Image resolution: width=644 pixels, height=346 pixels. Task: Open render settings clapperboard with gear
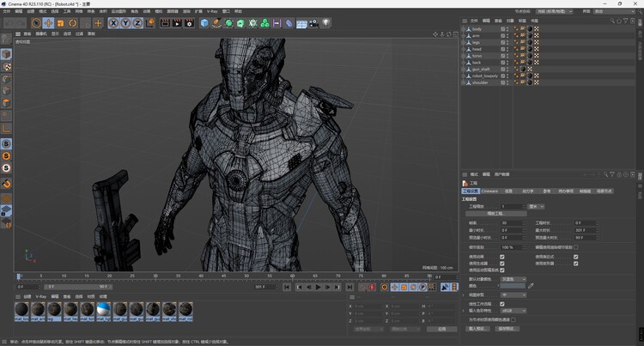point(189,23)
